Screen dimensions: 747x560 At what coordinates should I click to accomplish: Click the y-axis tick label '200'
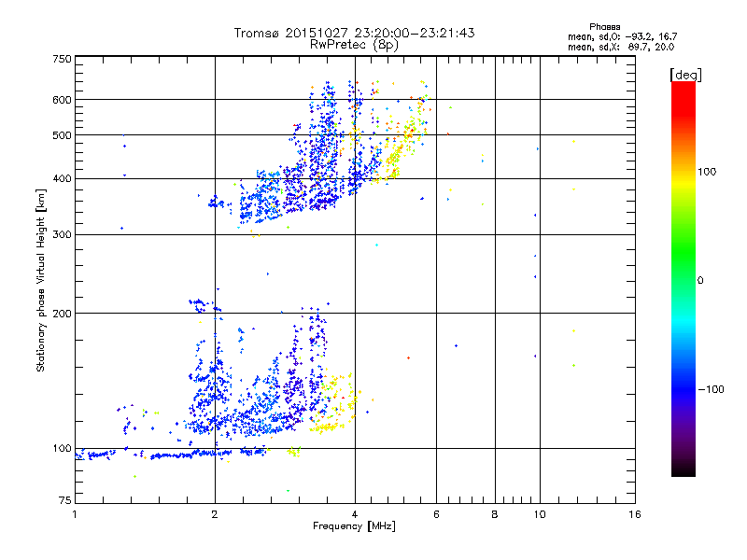click(62, 314)
